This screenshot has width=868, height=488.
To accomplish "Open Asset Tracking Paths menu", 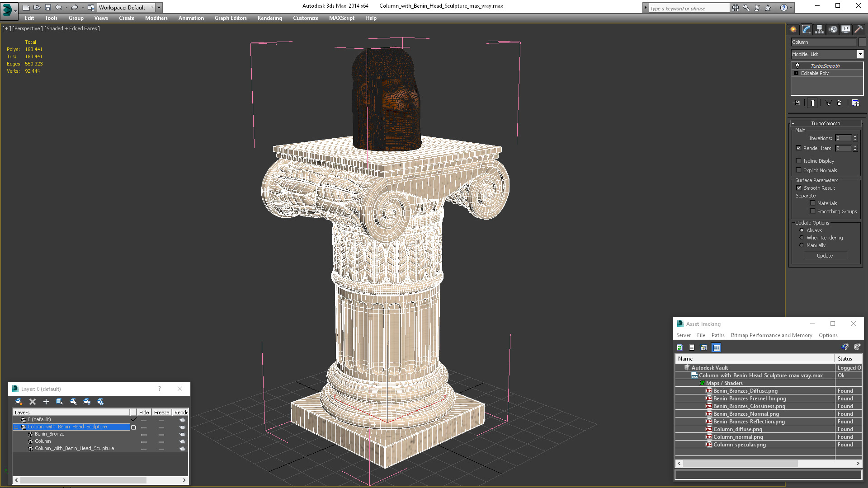I will (x=718, y=335).
